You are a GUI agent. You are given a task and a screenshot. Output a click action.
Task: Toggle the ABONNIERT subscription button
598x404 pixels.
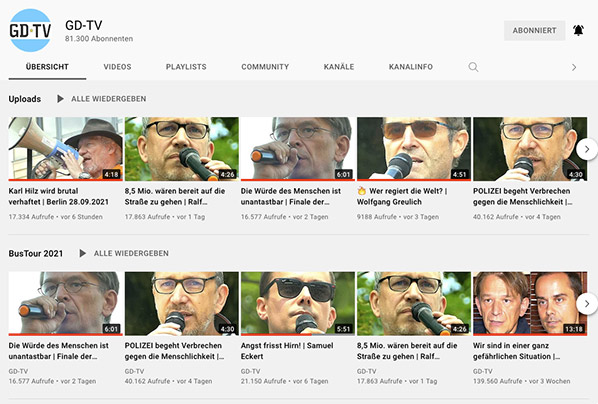(x=534, y=31)
